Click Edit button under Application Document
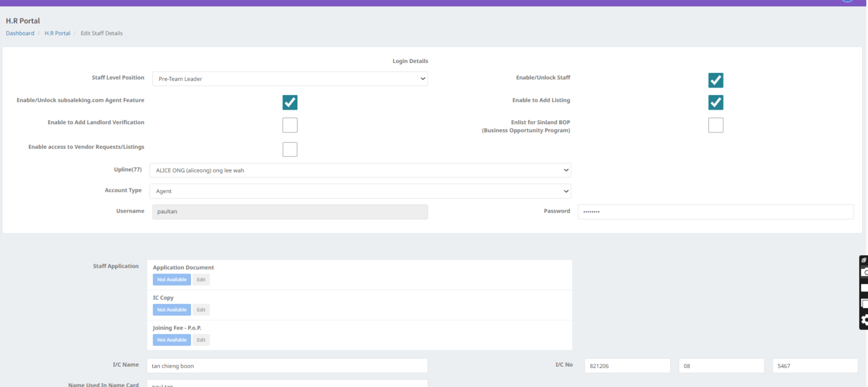The height and width of the screenshot is (387, 868). [x=201, y=280]
